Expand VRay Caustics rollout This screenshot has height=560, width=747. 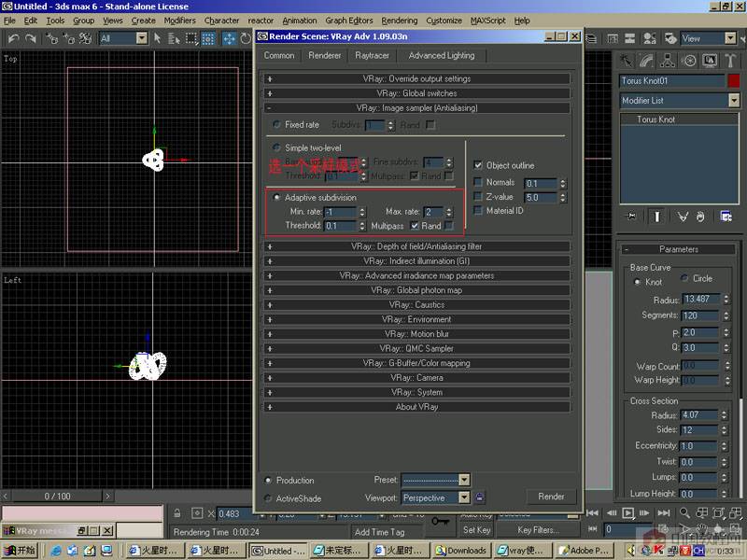click(x=416, y=305)
